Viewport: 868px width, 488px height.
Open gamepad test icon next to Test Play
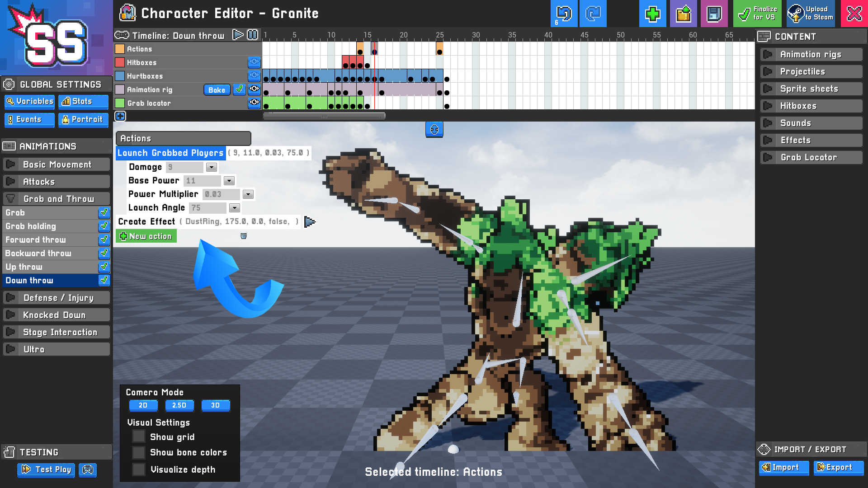(88, 470)
